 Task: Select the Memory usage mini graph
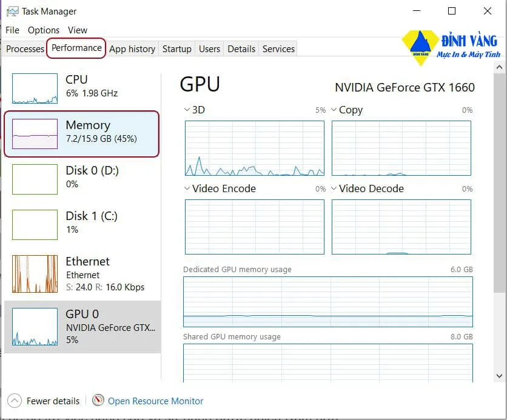[x=35, y=133]
